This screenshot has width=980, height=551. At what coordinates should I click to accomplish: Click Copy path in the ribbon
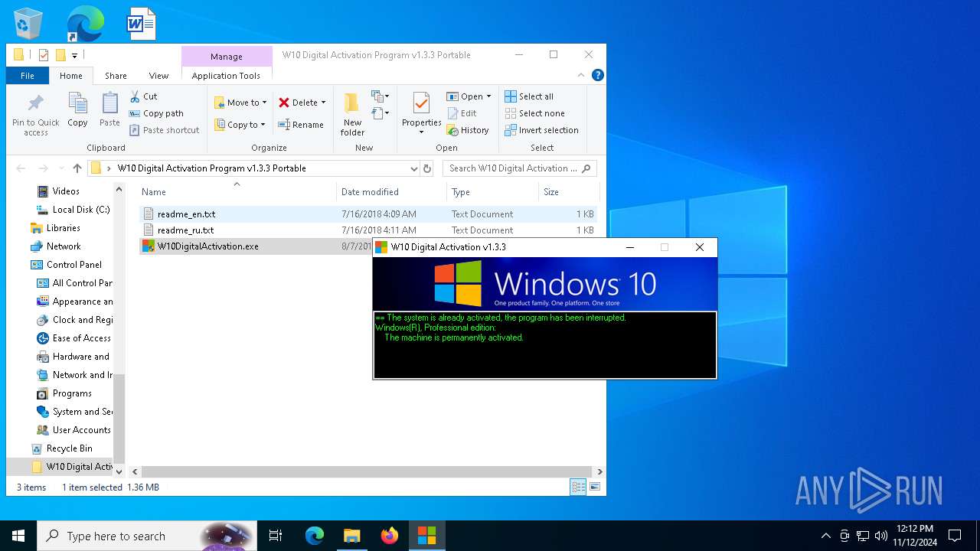pyautogui.click(x=156, y=113)
